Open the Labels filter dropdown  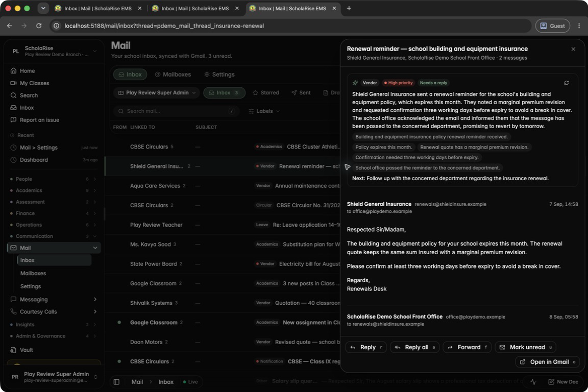[x=264, y=111]
